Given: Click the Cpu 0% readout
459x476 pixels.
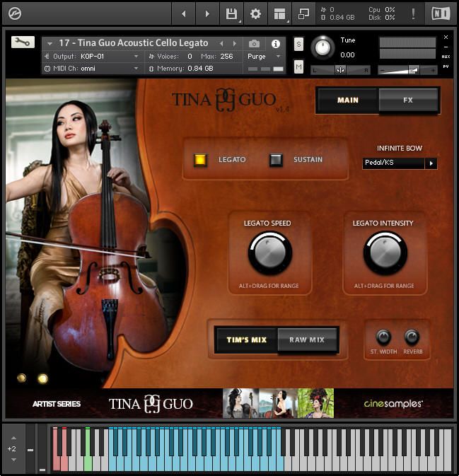Looking at the screenshot, I should pyautogui.click(x=382, y=10).
